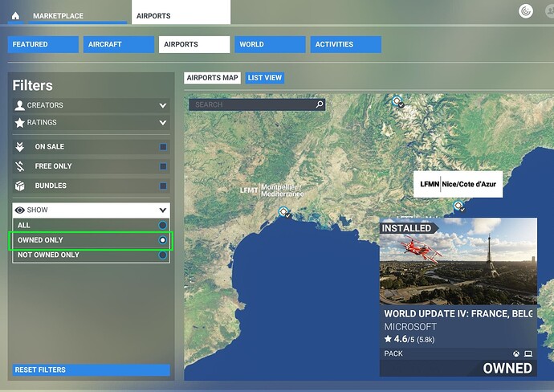
Task: Open the World category tab
Action: (270, 45)
